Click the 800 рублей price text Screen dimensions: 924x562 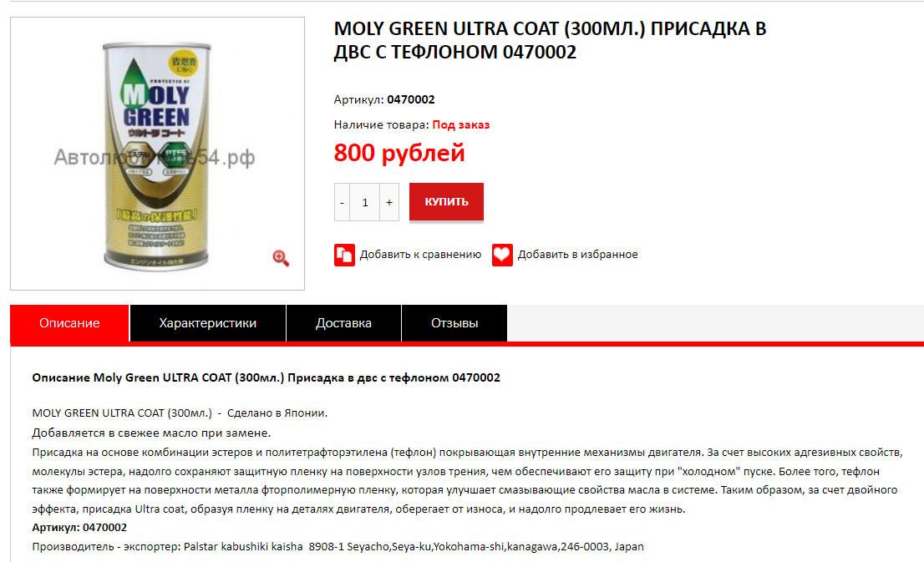pos(399,153)
